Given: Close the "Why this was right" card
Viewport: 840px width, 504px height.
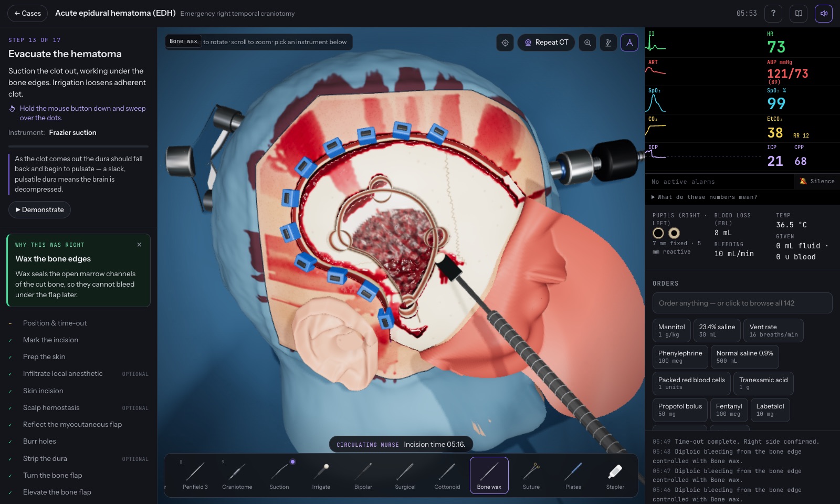Looking at the screenshot, I should pos(139,245).
